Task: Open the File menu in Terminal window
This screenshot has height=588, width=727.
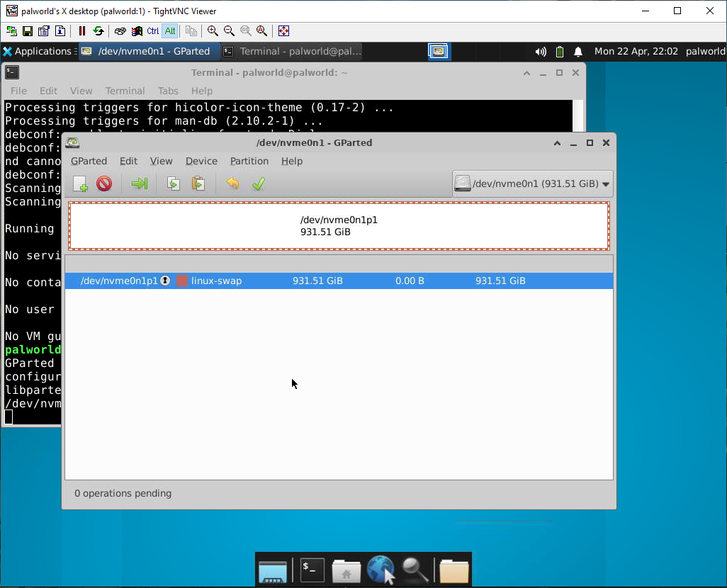Action: point(18,91)
